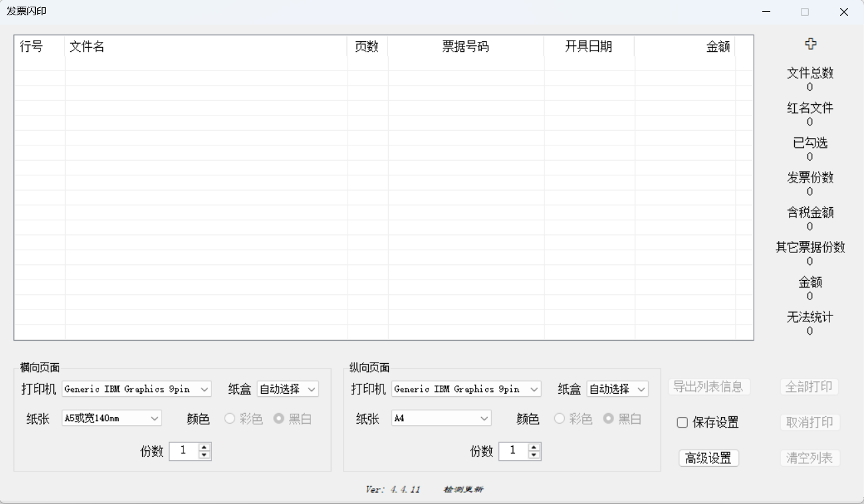Click the 票据号码 column header
This screenshot has height=504, width=864.
[465, 46]
